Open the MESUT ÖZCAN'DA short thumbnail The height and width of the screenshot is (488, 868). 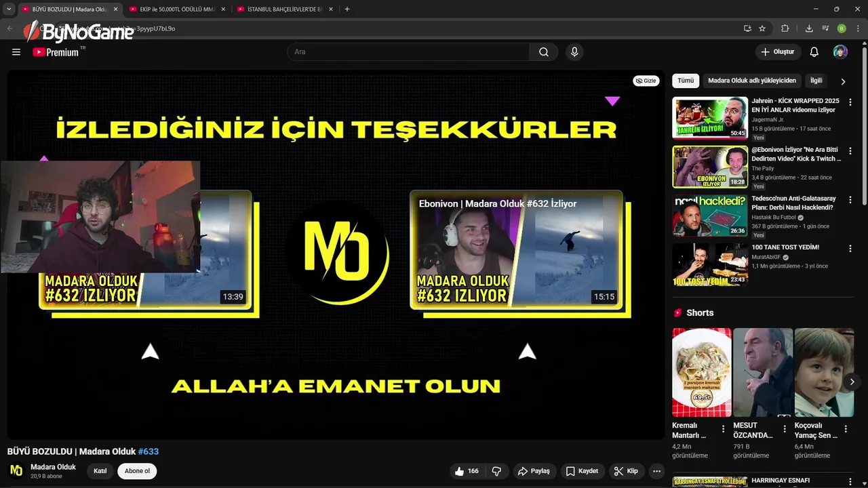coord(763,372)
